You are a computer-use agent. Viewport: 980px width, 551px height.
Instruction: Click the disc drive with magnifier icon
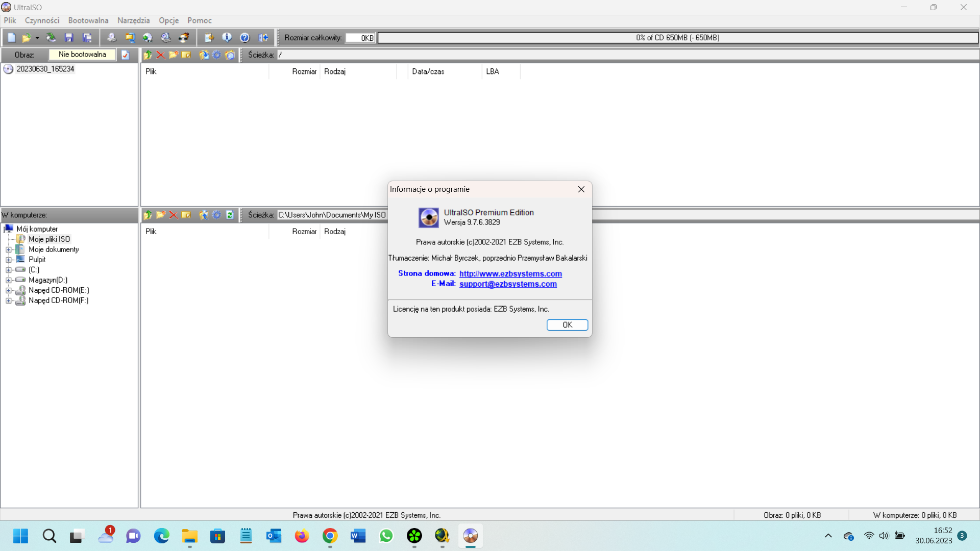[166, 38]
